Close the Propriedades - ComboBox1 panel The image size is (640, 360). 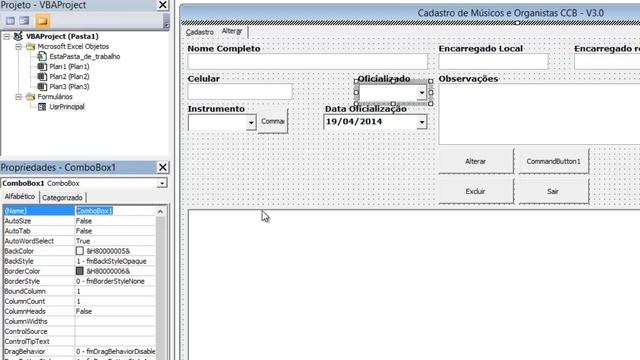click(162, 167)
